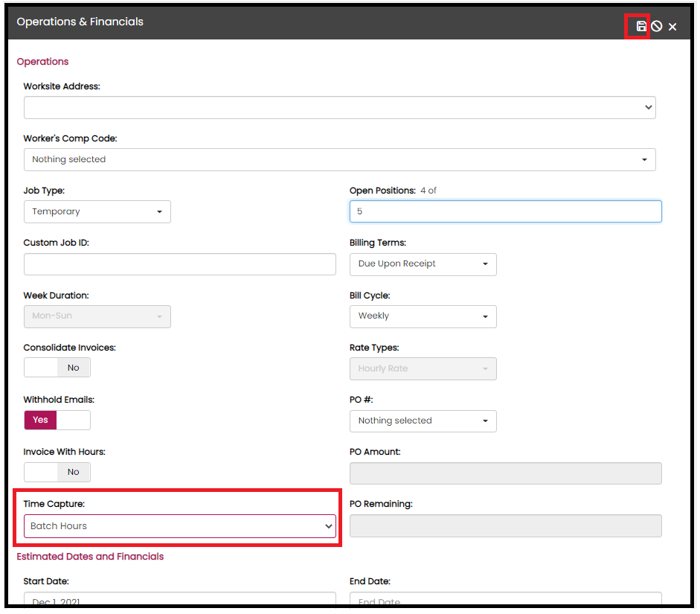Click the 'Custom Job ID:' label
The width and height of the screenshot is (700, 614).
pos(57,243)
